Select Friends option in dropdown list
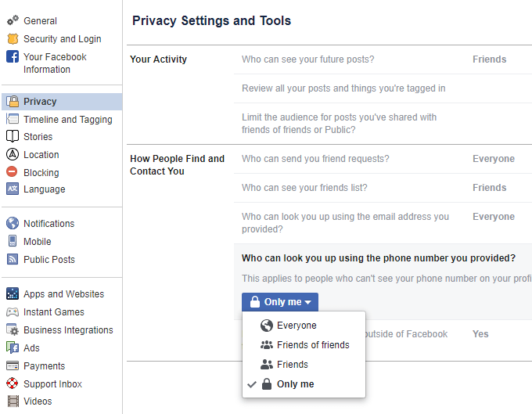 click(292, 364)
